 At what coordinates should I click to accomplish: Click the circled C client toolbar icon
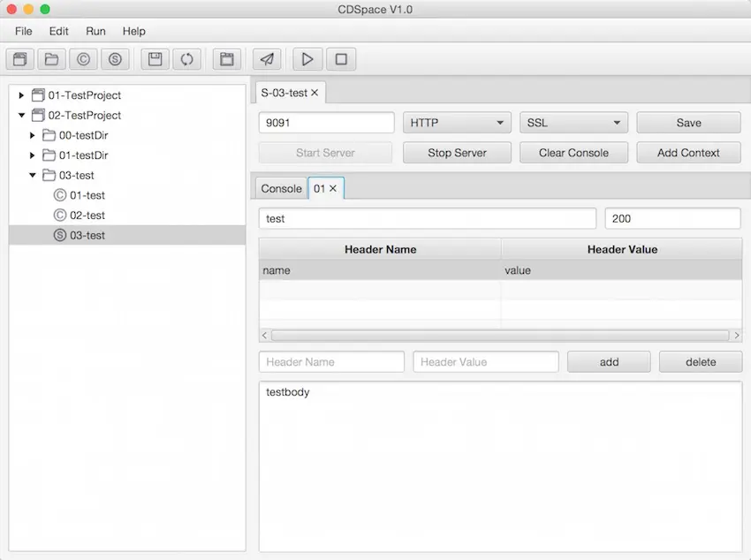(x=83, y=59)
